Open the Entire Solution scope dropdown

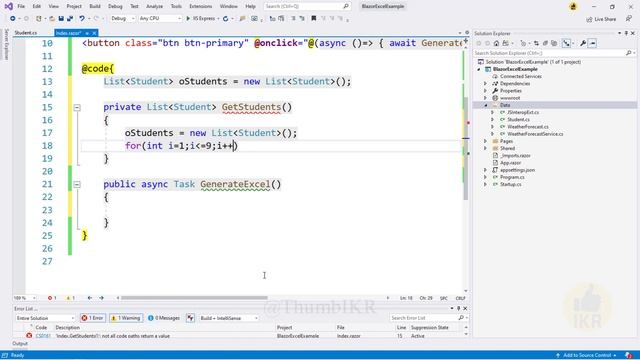pyautogui.click(x=45, y=318)
